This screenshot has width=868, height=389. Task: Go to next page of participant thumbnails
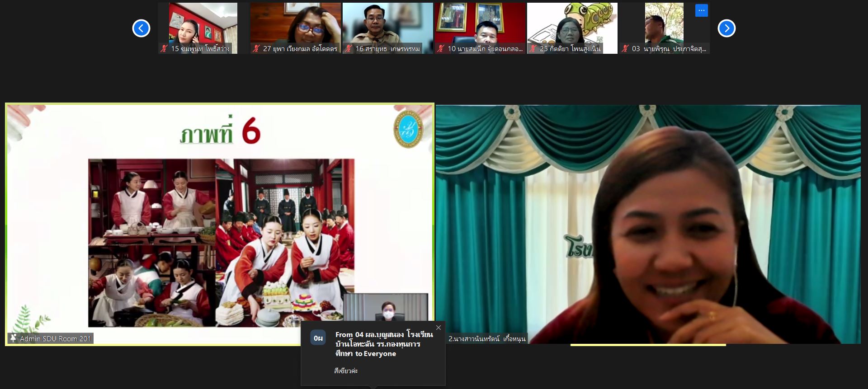click(x=726, y=28)
